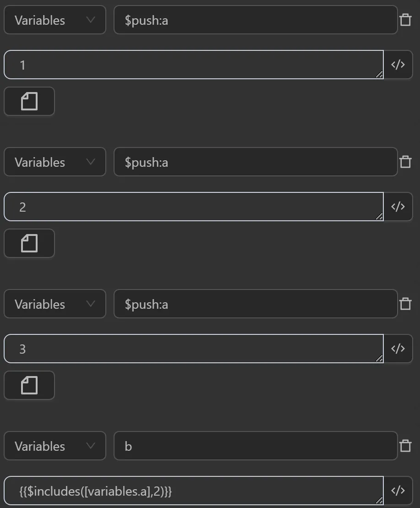Select the page icon button below value 3

(29, 385)
